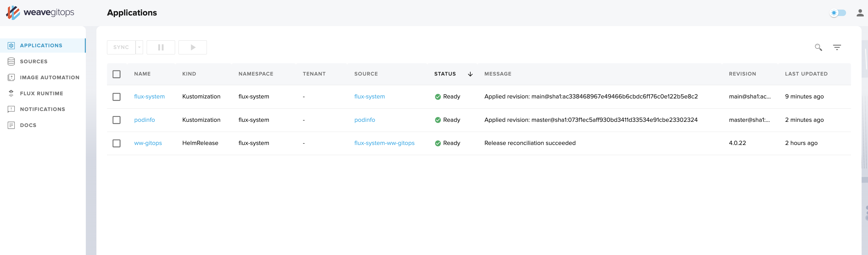Screen dimensions: 868x255
Task: Toggle the light/dark theme switch
Action: [838, 13]
